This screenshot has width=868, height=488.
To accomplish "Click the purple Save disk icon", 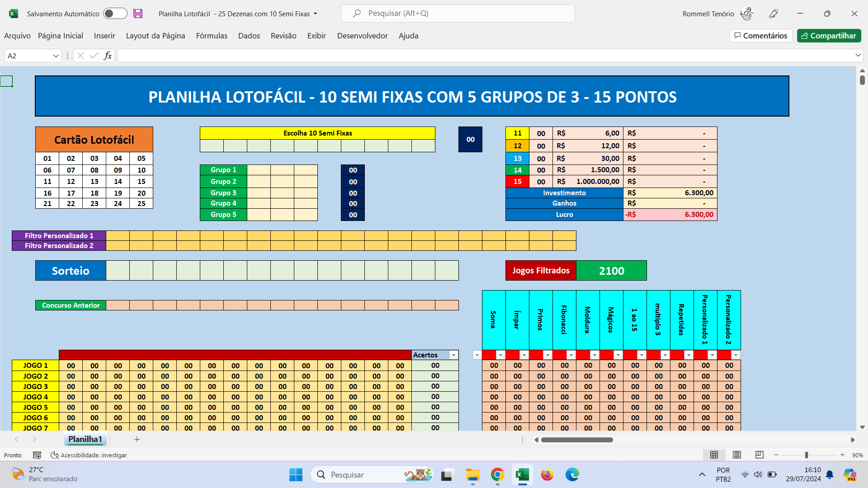I will coord(138,14).
